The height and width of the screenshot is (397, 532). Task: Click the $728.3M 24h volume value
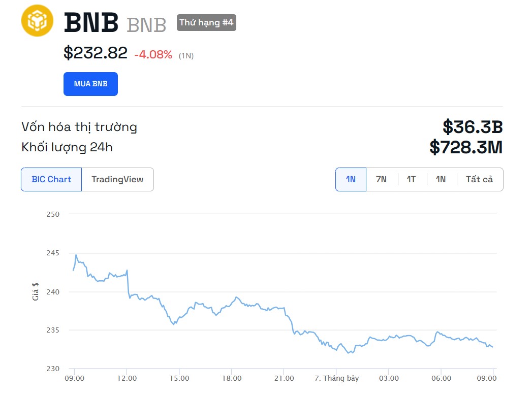[466, 147]
